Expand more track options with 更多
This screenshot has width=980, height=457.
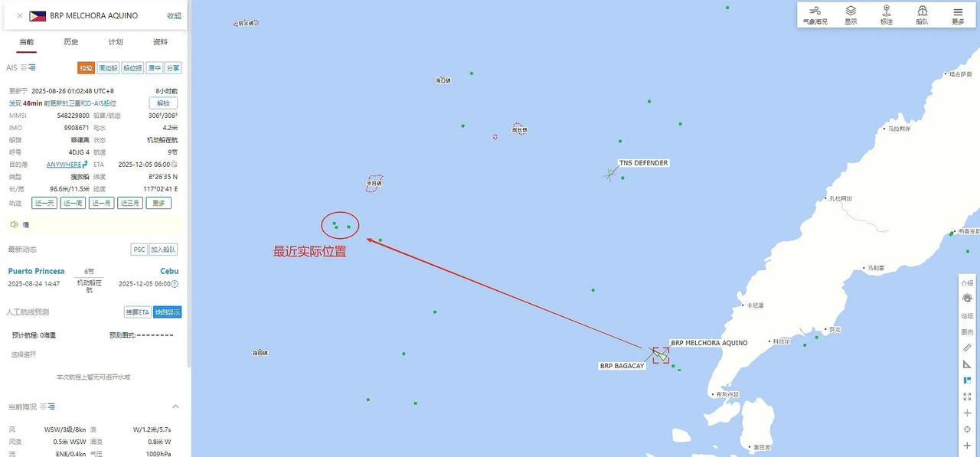coord(158,203)
